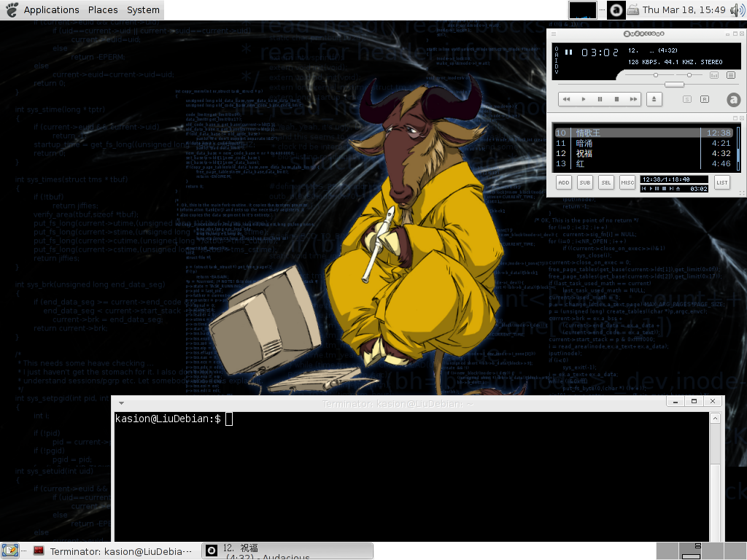Click the playlist scrollbar in Audacious
The image size is (747, 560).
(x=738, y=148)
